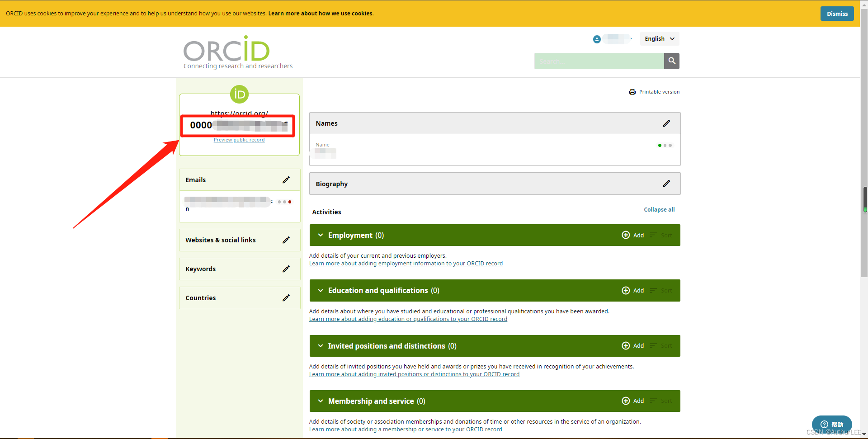Click in the search input field
Viewport: 868px width, 439px height.
[x=599, y=61]
